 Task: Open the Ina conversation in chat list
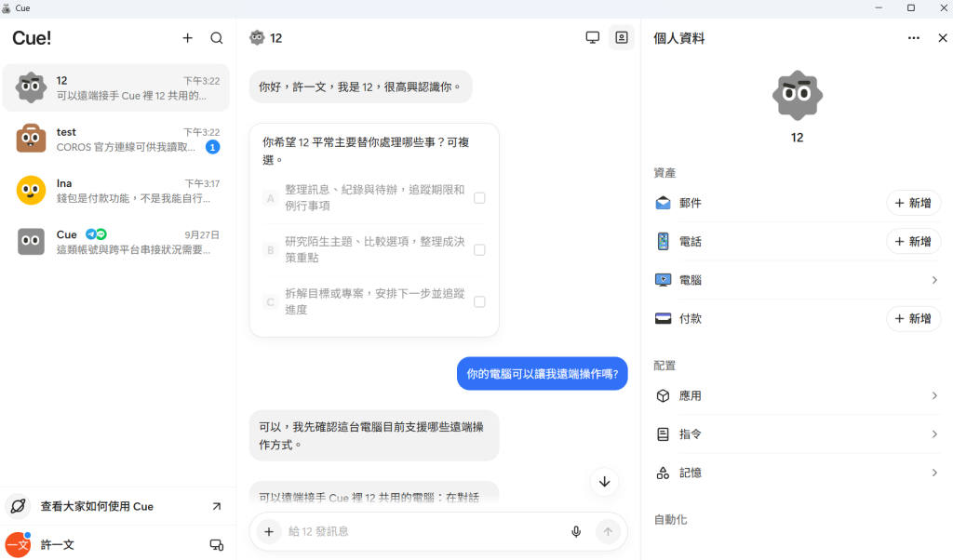tap(116, 190)
